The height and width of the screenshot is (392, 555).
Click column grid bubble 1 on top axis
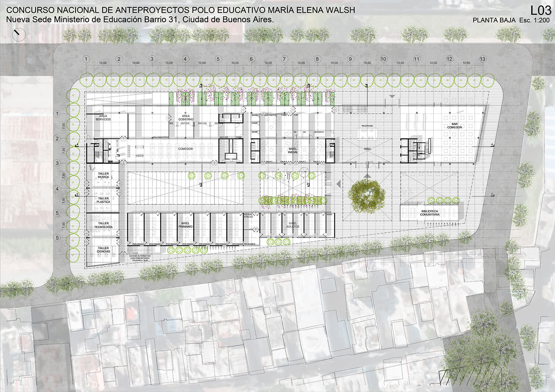[x=86, y=59]
